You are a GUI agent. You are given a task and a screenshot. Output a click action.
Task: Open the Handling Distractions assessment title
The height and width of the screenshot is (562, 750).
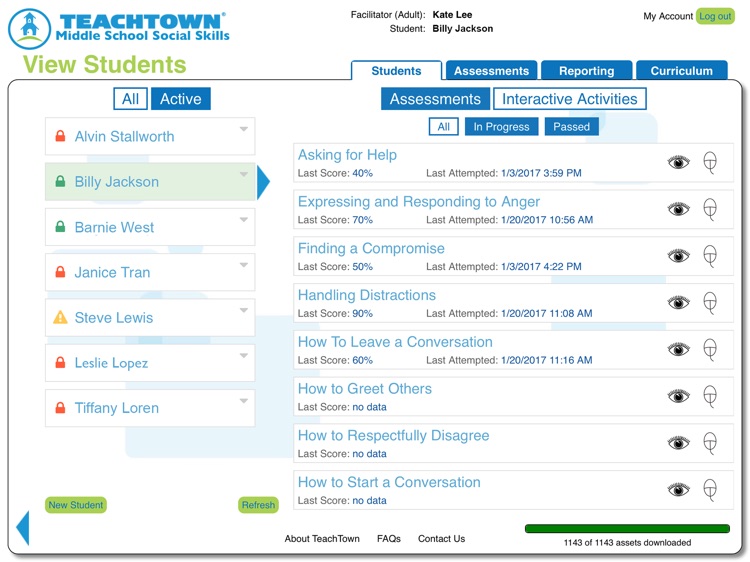pyautogui.click(x=367, y=295)
